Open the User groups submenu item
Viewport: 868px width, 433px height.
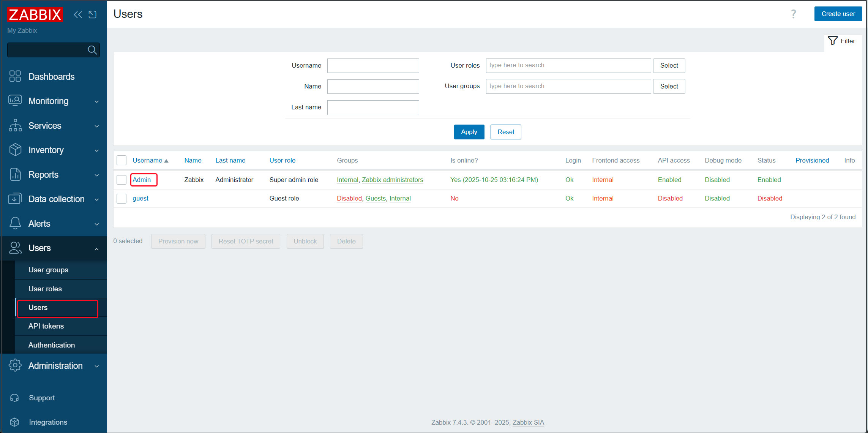click(x=48, y=270)
